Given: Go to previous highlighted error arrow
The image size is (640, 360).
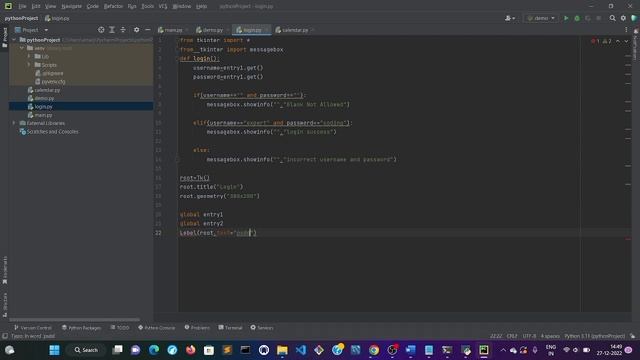Looking at the screenshot, I should tap(618, 41).
